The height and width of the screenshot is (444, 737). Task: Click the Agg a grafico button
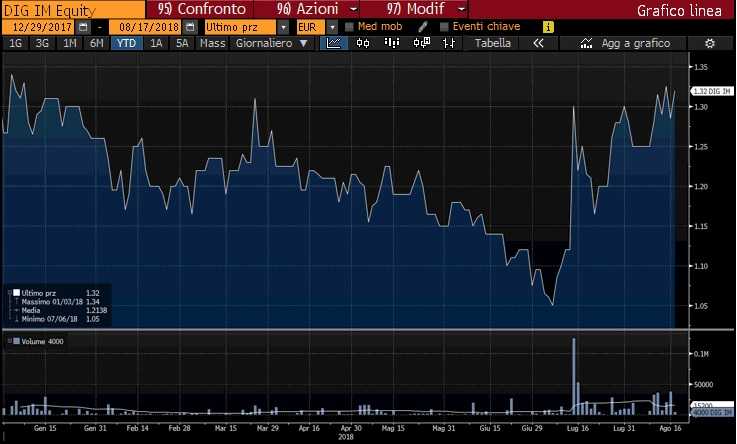tap(624, 43)
